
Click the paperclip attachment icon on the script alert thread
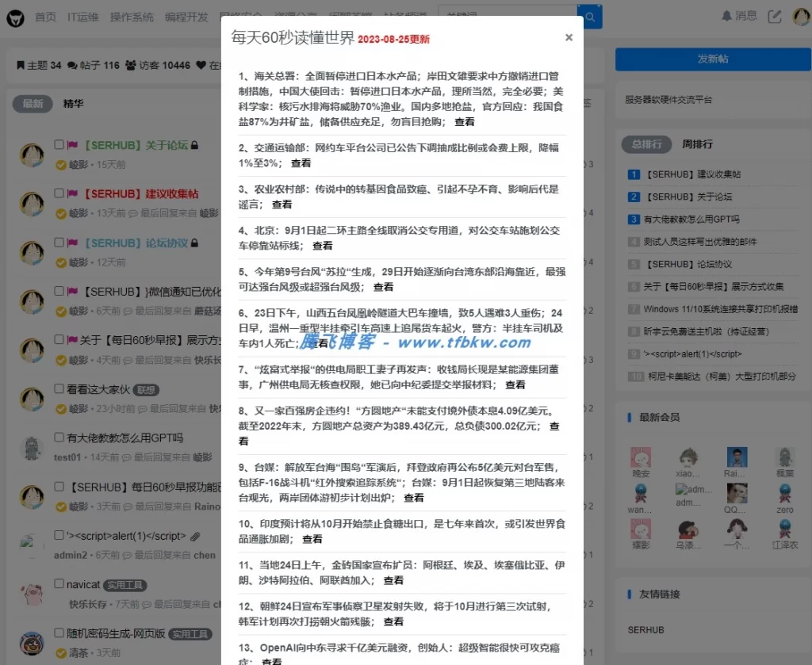[196, 536]
